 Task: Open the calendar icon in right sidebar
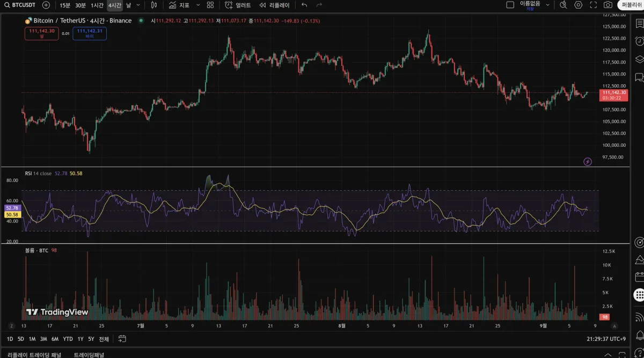[x=639, y=277]
